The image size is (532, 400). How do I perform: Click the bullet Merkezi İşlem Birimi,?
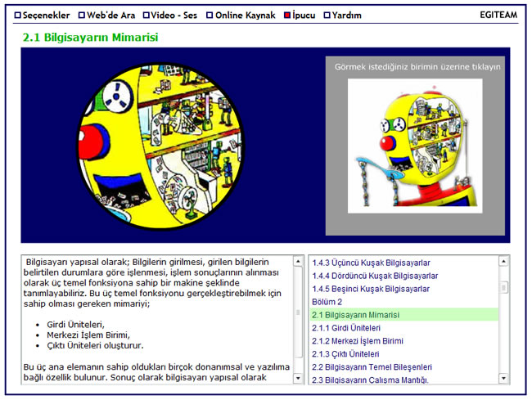pos(88,335)
